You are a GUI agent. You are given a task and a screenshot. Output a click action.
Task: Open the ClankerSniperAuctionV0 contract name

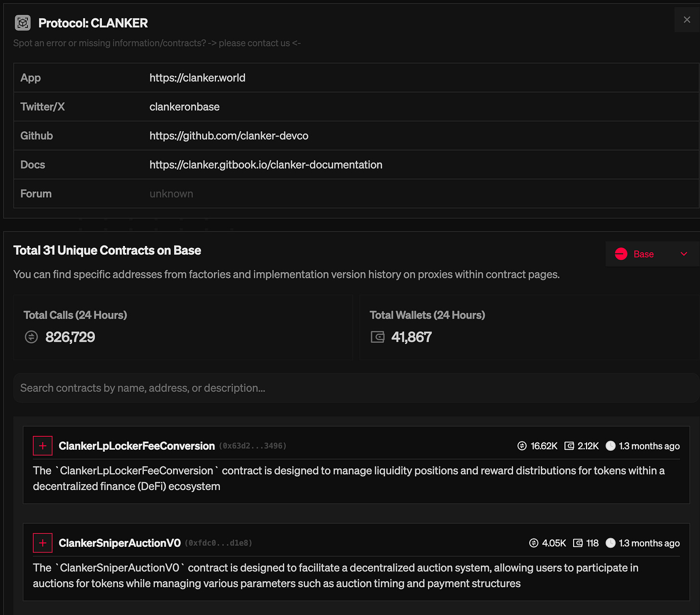120,543
